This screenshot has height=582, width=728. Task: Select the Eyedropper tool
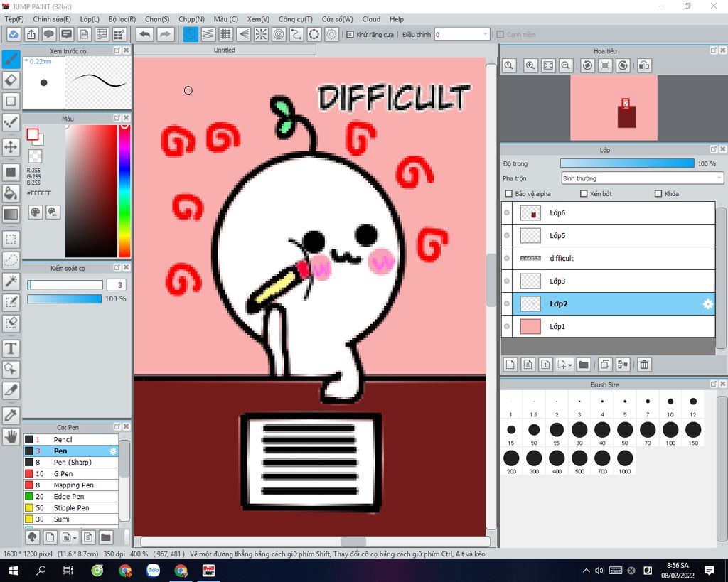11,414
